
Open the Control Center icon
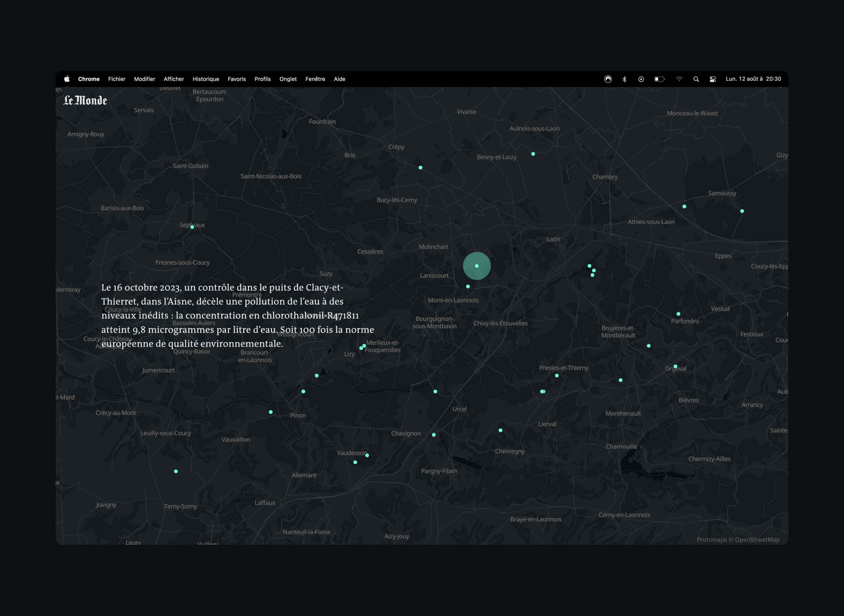pyautogui.click(x=713, y=79)
